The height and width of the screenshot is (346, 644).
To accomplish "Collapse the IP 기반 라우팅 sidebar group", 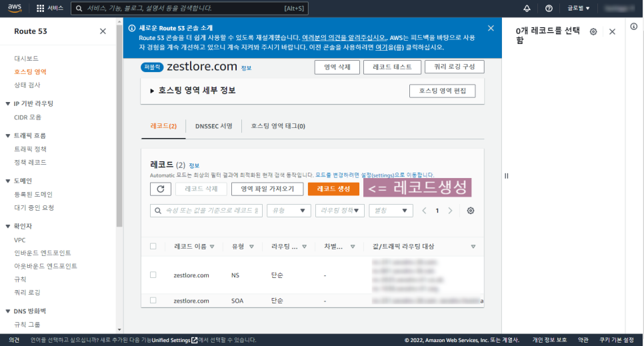I will (8, 103).
